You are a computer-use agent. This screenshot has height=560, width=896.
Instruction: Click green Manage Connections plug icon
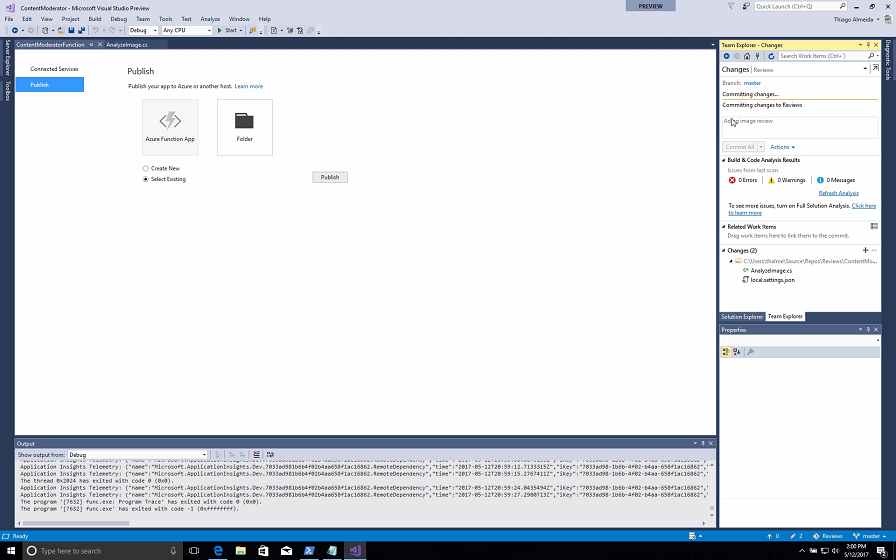(757, 56)
